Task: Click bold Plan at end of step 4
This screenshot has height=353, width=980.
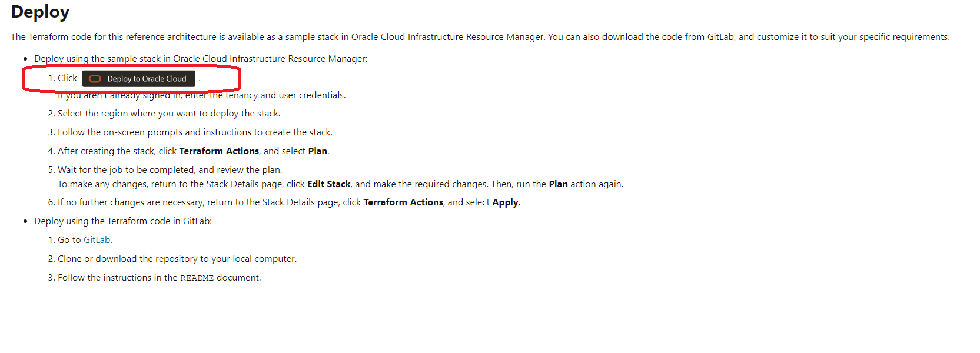Action: (317, 151)
